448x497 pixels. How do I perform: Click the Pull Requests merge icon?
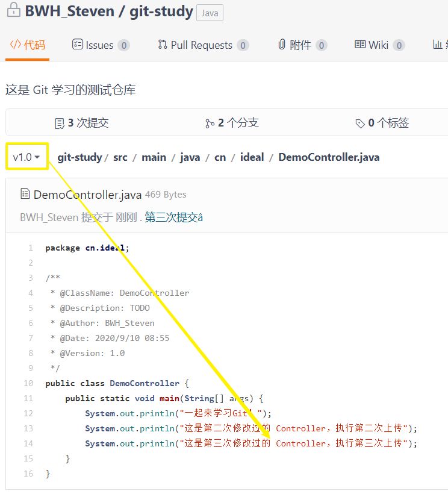pyautogui.click(x=163, y=45)
